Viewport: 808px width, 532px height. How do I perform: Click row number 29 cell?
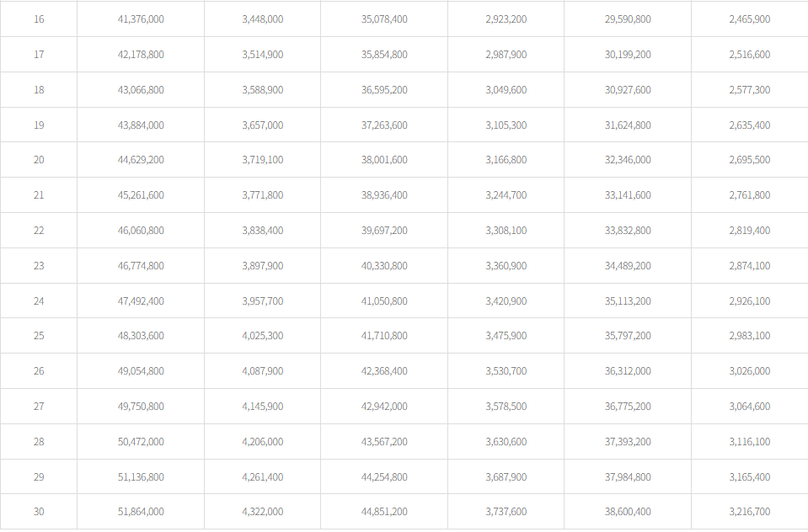coord(39,477)
